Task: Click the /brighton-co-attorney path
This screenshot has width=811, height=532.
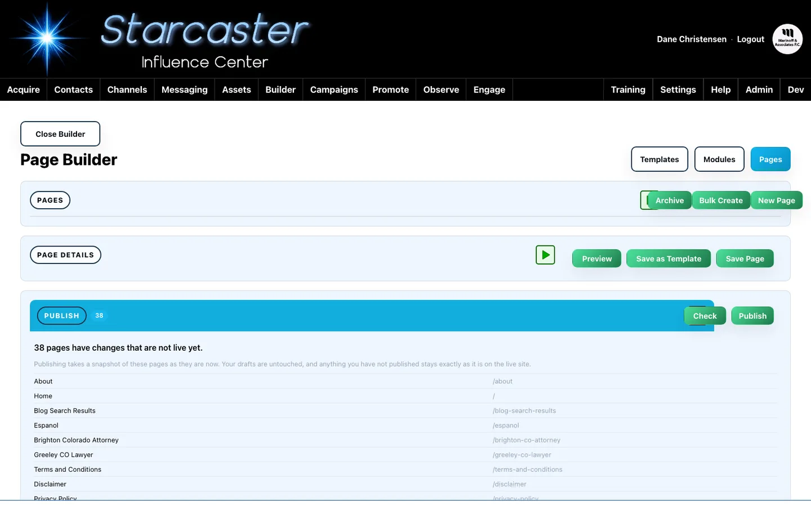Action: [527, 440]
